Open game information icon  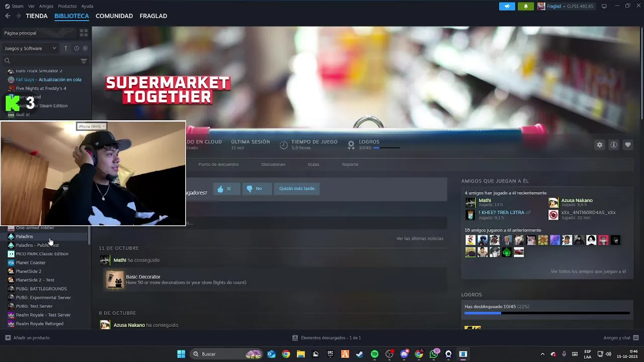[614, 145]
